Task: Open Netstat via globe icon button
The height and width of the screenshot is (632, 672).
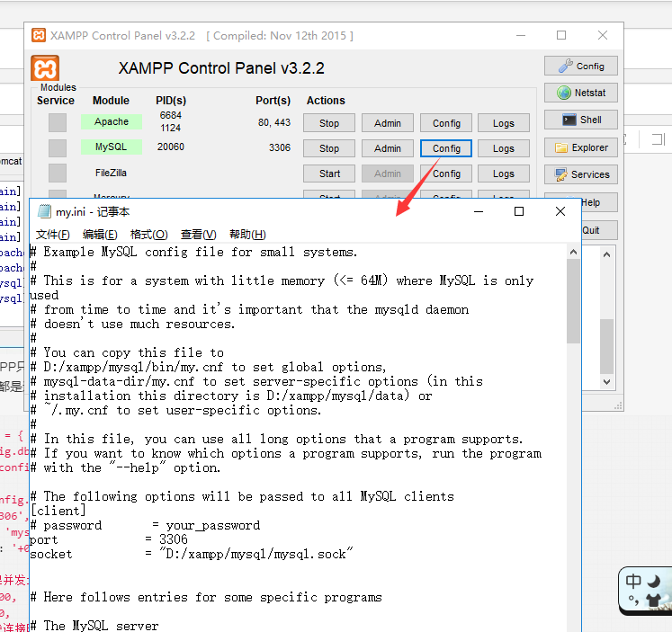Action: (x=581, y=93)
